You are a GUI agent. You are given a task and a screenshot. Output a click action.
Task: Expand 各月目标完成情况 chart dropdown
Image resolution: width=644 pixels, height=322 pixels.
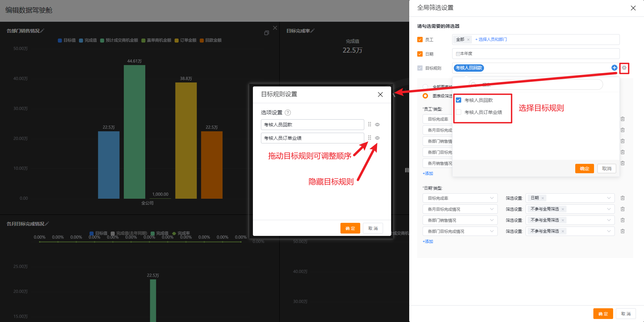tap(460, 209)
